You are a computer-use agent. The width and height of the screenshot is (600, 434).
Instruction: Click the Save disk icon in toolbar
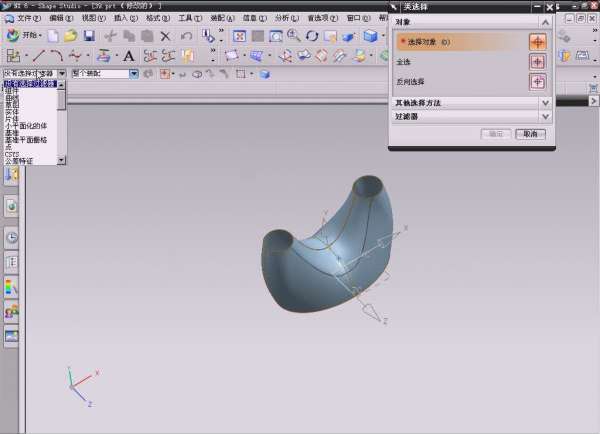point(89,36)
